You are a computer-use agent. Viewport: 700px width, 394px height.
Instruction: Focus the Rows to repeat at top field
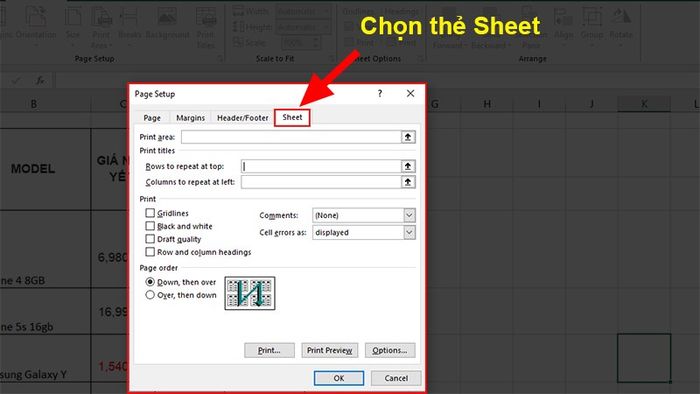(x=321, y=166)
